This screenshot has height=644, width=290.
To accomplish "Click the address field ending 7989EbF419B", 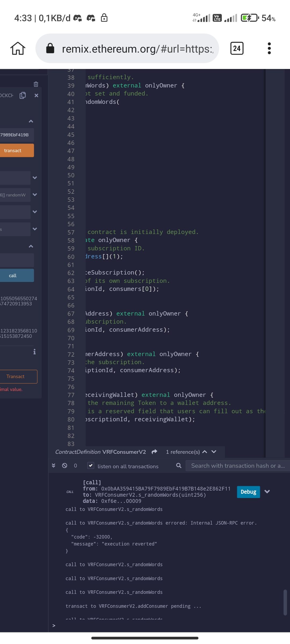I will click(x=17, y=135).
